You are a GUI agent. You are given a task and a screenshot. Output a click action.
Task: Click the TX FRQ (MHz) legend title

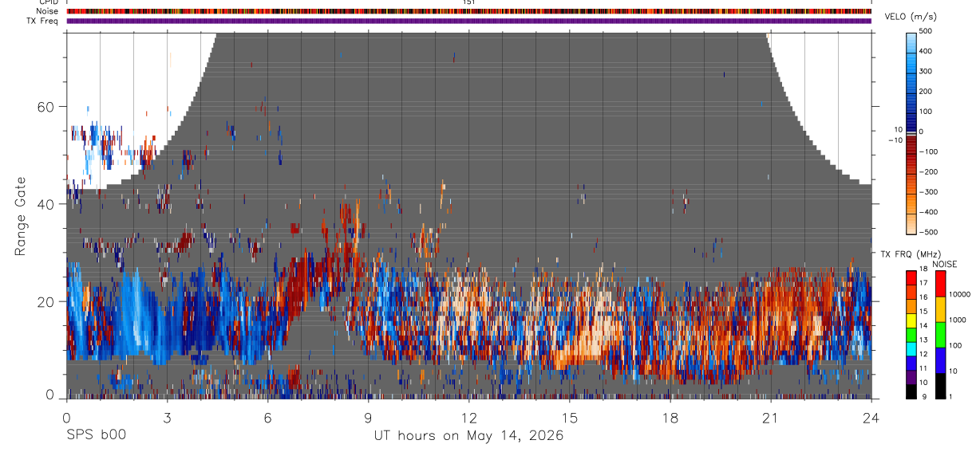coord(912,254)
